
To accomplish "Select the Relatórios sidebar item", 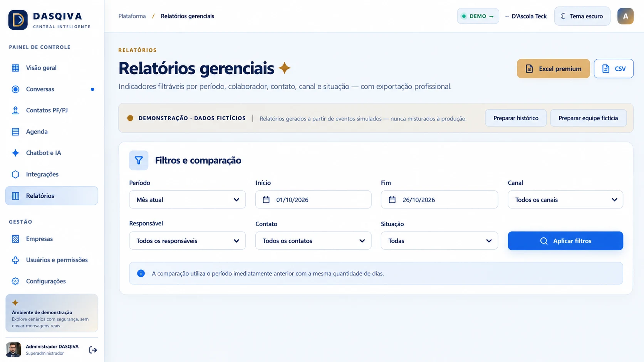I will 52,196.
